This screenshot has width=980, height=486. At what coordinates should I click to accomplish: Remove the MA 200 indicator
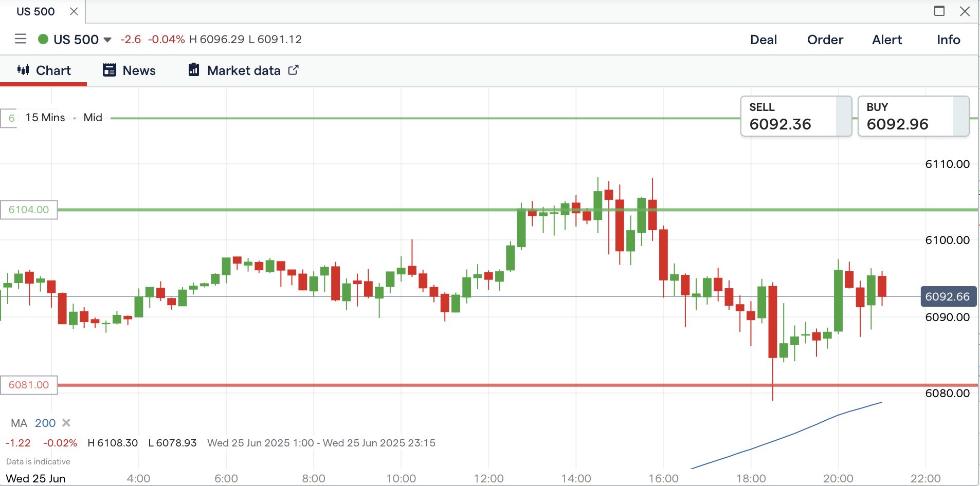pos(66,423)
